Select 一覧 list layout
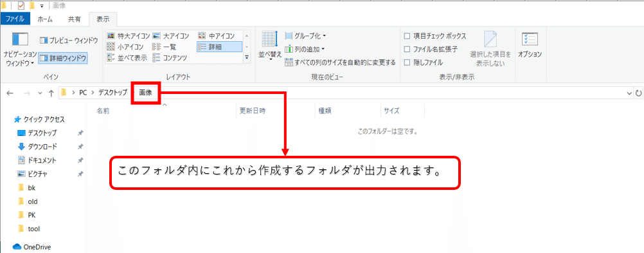 (165, 46)
